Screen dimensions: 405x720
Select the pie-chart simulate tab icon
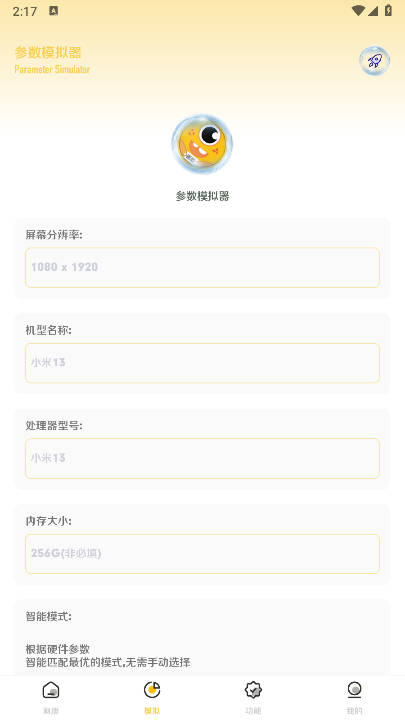(152, 690)
